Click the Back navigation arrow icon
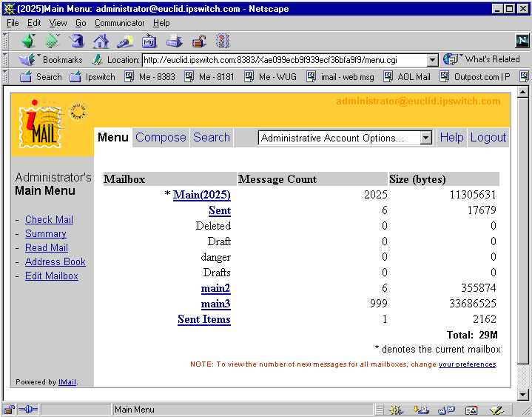The width and height of the screenshot is (532, 417). 28,41
